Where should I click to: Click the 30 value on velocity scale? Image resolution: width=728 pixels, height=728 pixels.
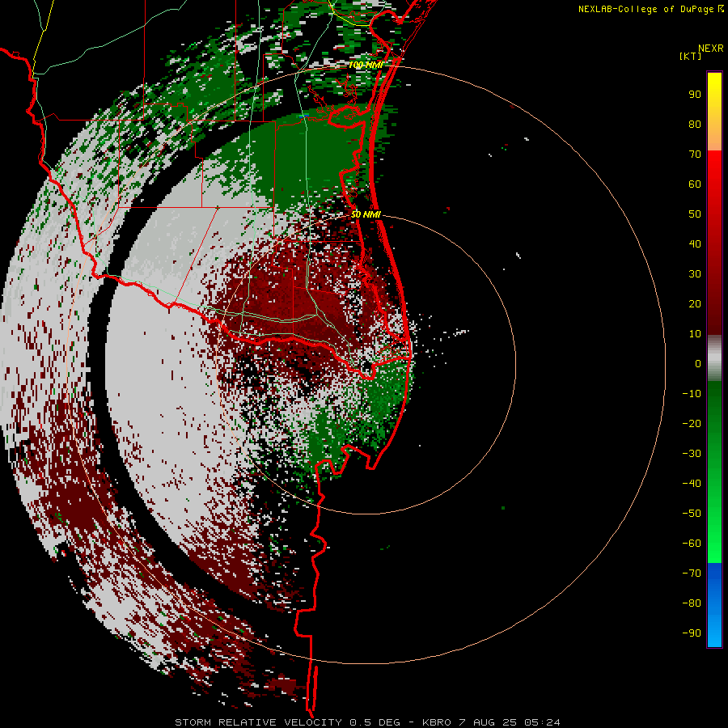coord(695,274)
